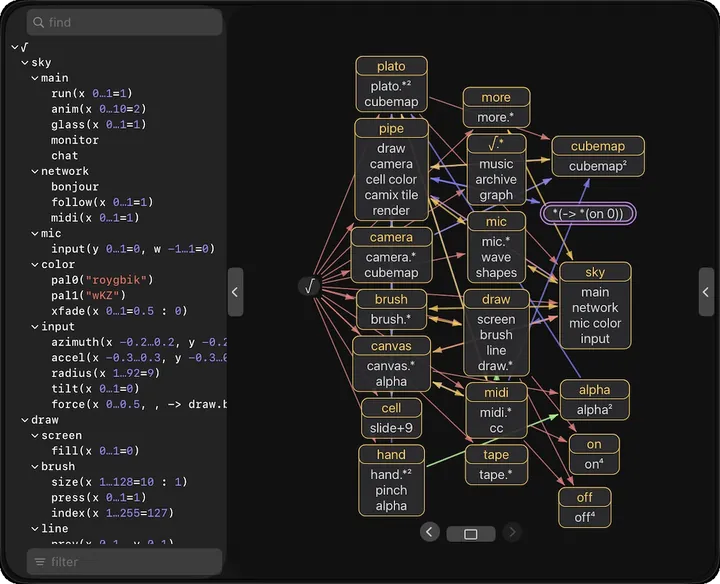The width and height of the screenshot is (720, 584).
Task: Collapse the draw tree node
Action: [24, 420]
